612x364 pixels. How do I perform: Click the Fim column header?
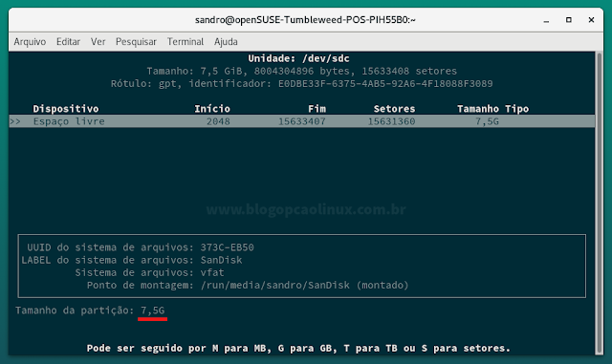click(317, 109)
